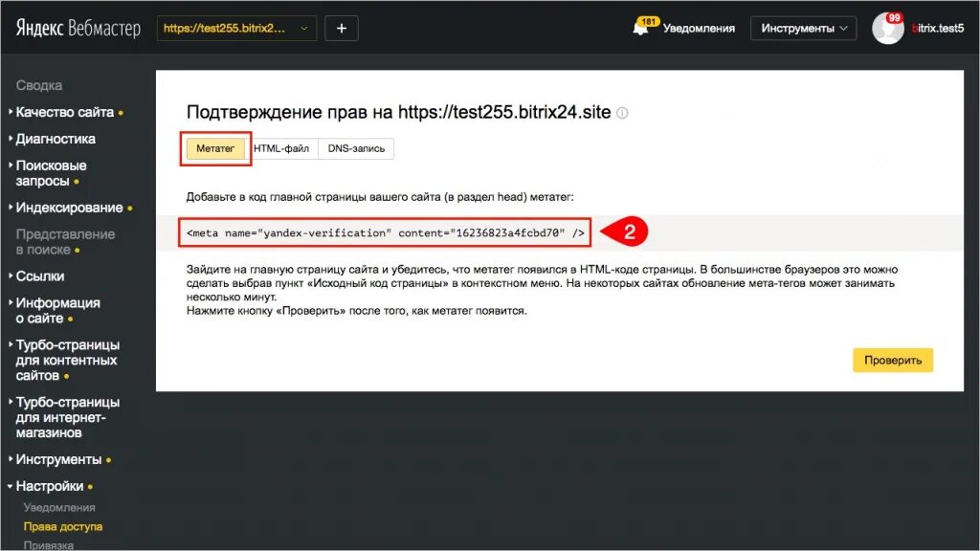Click the plus button to add a site

click(342, 28)
